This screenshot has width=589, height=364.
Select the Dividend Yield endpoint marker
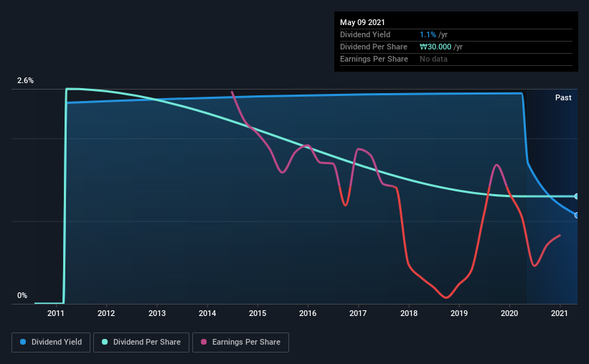pos(576,215)
